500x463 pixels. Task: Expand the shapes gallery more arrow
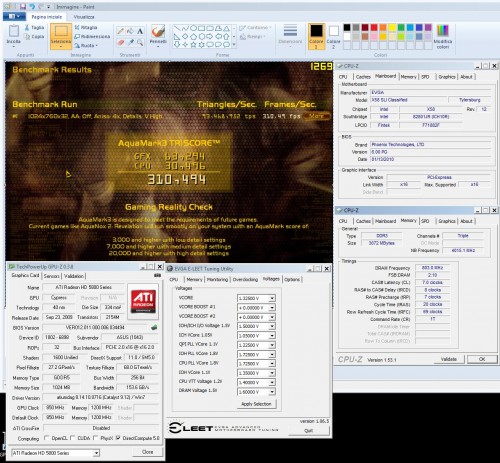tap(234, 44)
